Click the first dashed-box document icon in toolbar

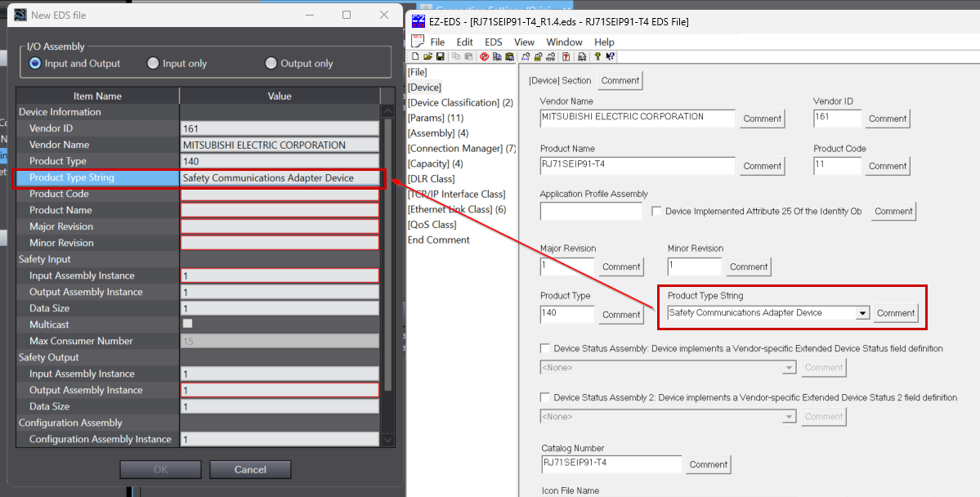click(x=526, y=57)
